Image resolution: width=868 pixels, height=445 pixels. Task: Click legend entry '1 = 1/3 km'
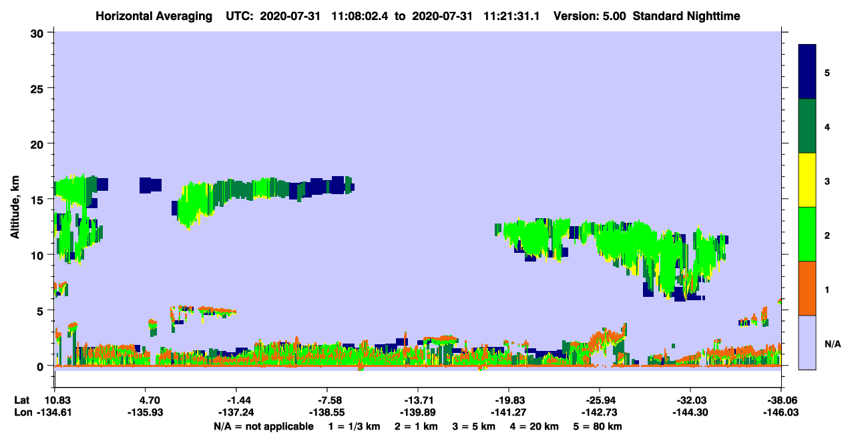point(353,426)
